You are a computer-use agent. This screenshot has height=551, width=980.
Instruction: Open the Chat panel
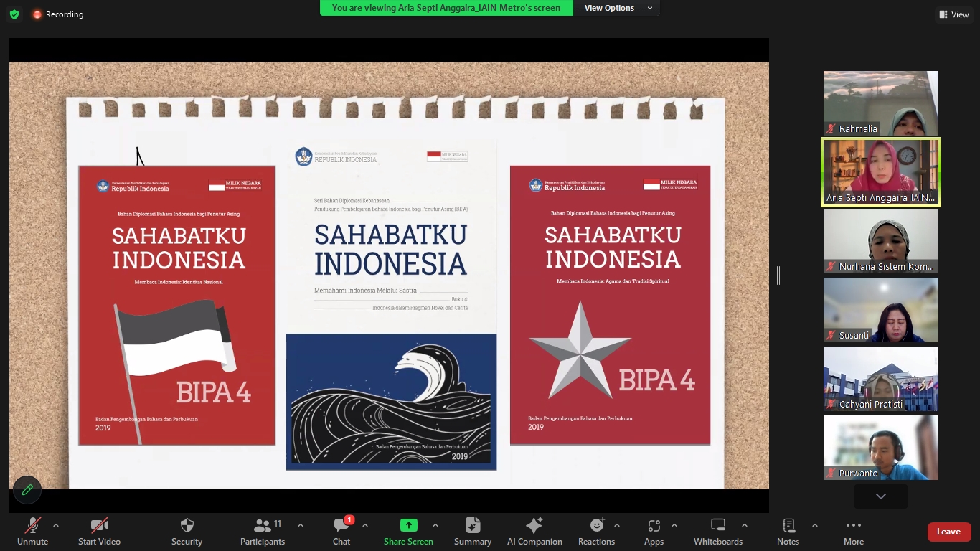pyautogui.click(x=341, y=532)
